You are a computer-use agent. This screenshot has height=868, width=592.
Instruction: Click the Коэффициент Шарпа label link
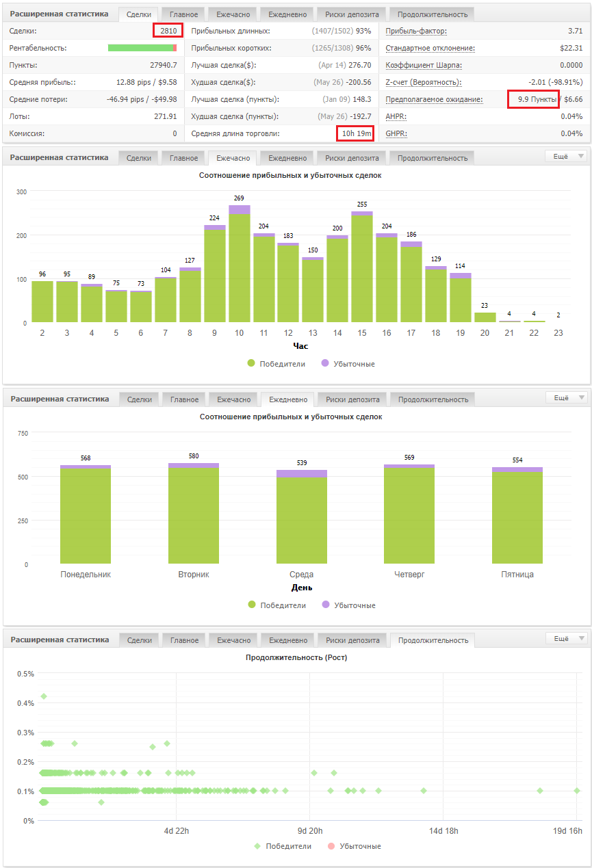point(424,65)
